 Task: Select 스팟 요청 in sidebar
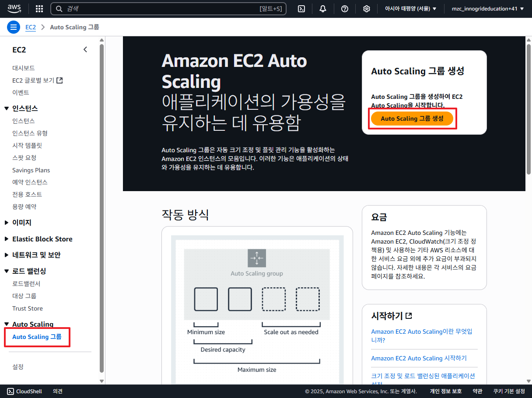click(x=24, y=157)
